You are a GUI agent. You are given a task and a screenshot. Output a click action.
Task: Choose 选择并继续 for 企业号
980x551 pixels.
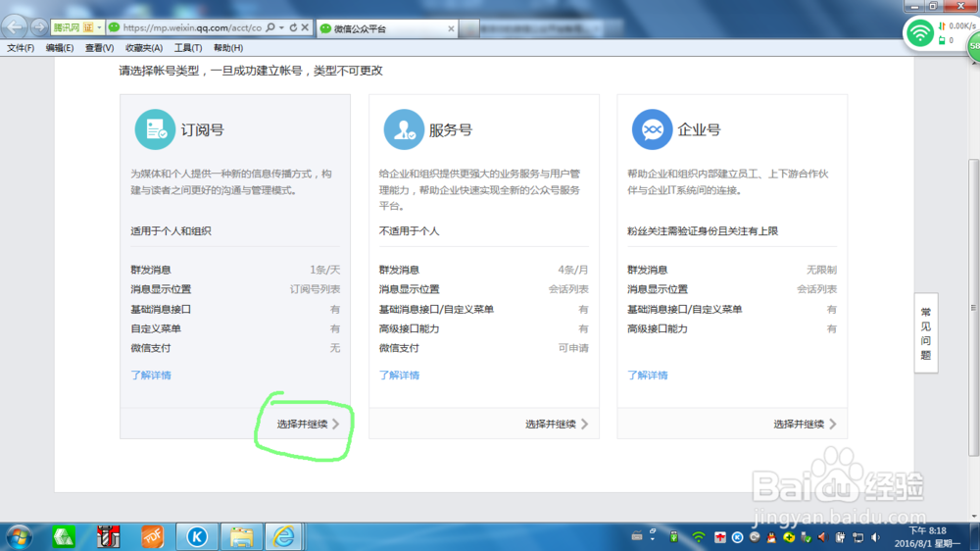click(805, 425)
